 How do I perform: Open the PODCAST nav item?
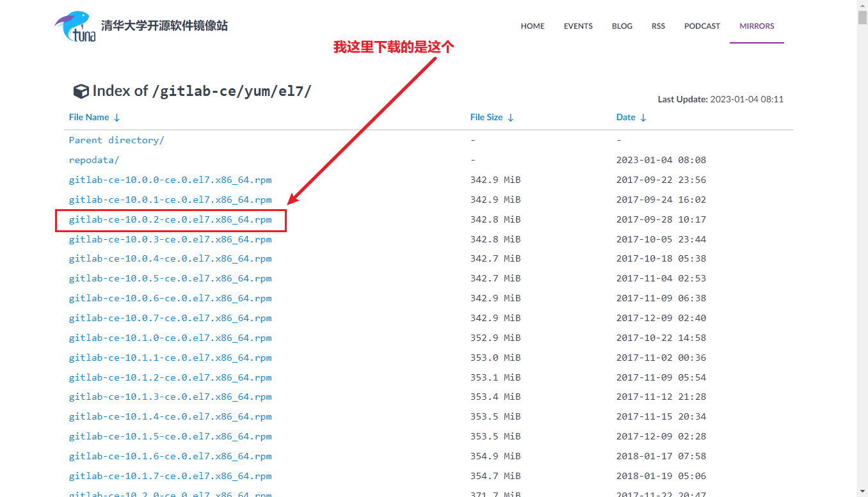click(702, 26)
